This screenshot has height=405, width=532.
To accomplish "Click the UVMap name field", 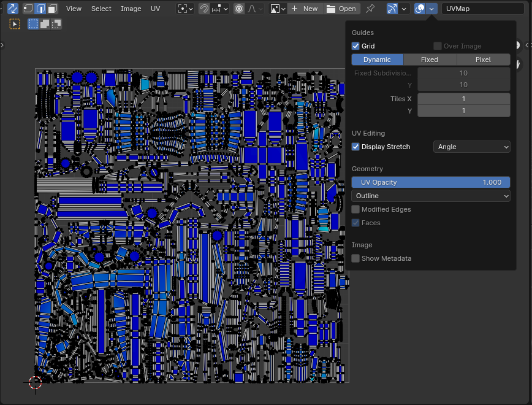I will point(483,9).
